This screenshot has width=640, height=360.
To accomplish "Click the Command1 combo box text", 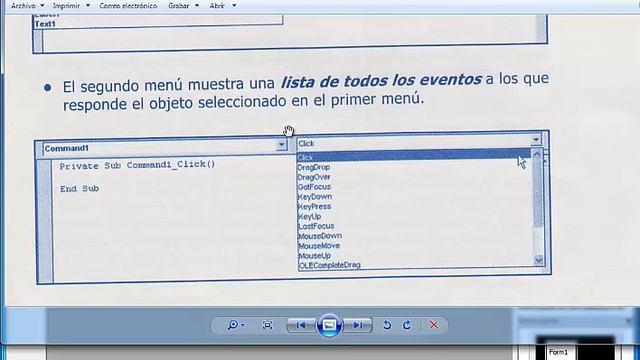I will tap(67, 149).
